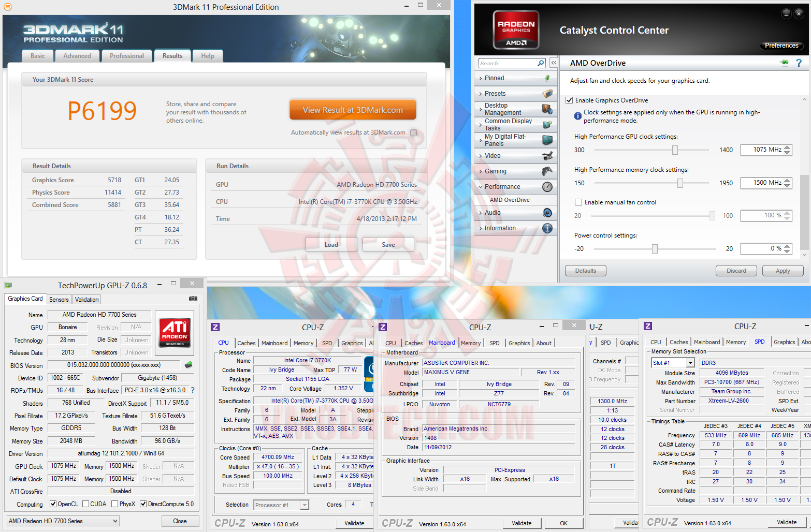
Task: Toggle the PhysX checkbox in GPU-Z
Action: coord(114,504)
